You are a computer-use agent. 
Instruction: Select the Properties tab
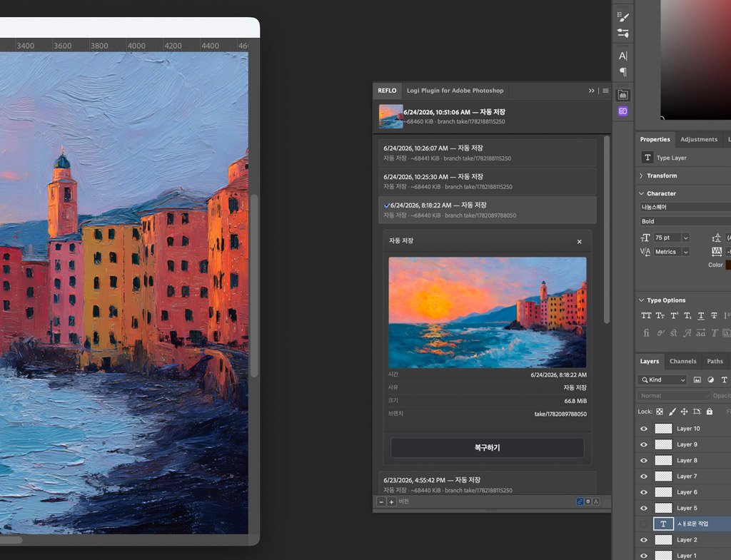tap(655, 139)
